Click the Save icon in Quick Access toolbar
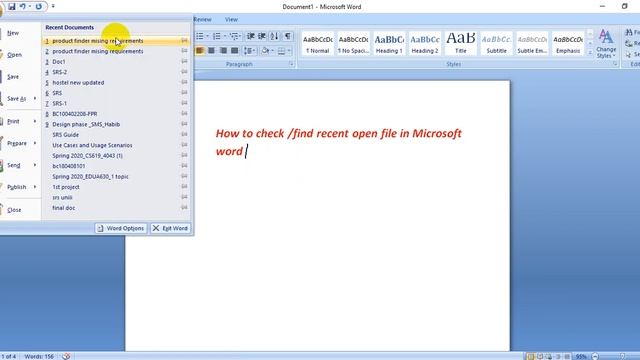640x360 pixels. [11, 7]
